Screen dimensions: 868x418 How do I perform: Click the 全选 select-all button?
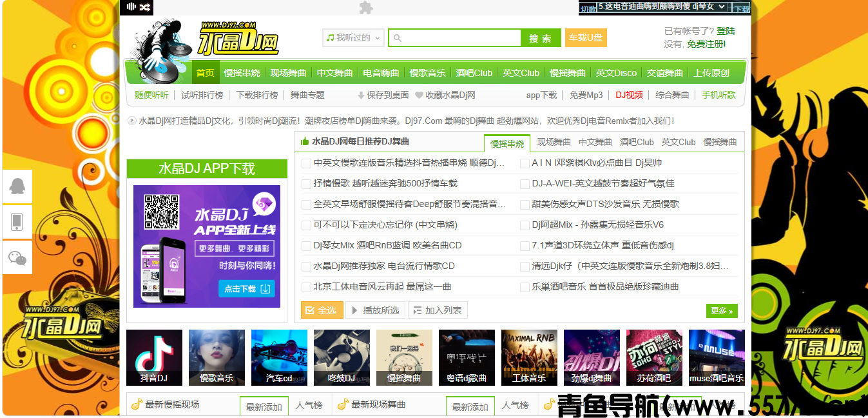pyautogui.click(x=322, y=310)
